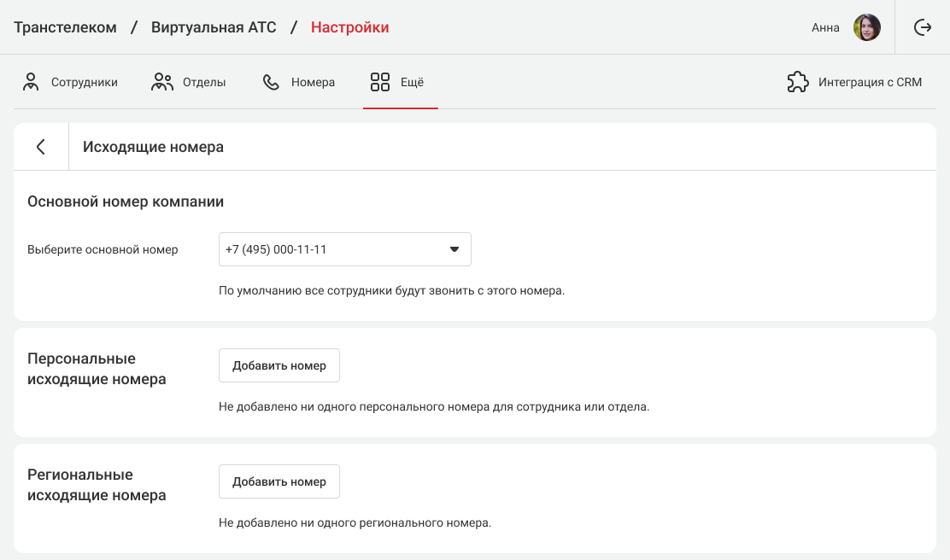950x560 pixels.
Task: Switch to the Сотрудники tab label
Action: 85,83
